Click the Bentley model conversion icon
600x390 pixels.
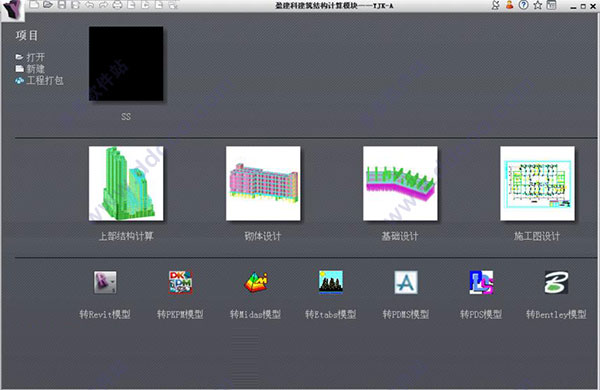click(556, 282)
